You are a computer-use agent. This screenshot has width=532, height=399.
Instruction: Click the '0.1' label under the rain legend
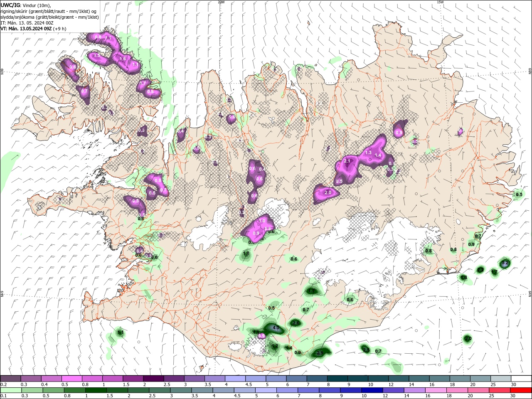point(3,396)
